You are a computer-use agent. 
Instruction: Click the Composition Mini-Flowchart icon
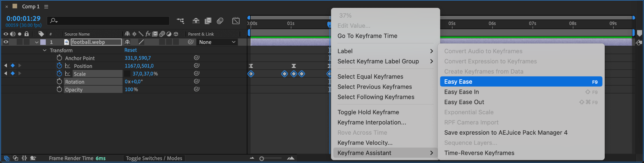[180, 21]
